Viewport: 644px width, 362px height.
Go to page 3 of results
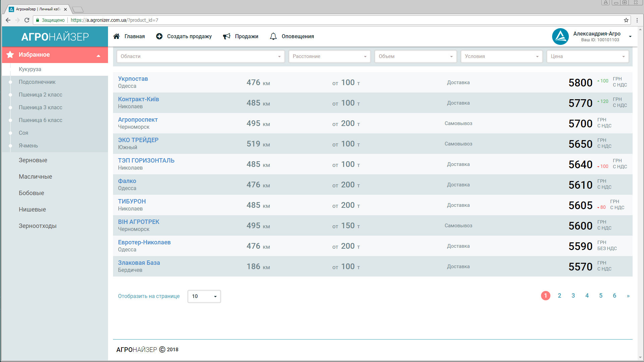tap(573, 296)
